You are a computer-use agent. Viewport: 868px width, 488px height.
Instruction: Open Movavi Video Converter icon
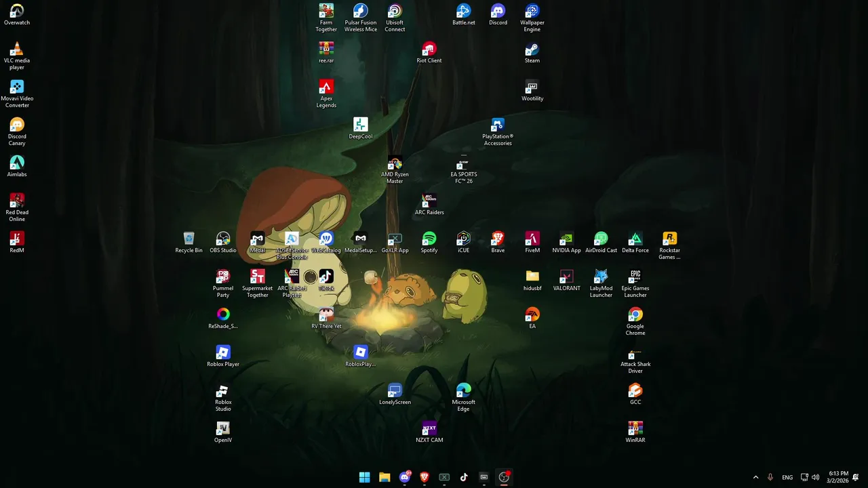click(17, 94)
